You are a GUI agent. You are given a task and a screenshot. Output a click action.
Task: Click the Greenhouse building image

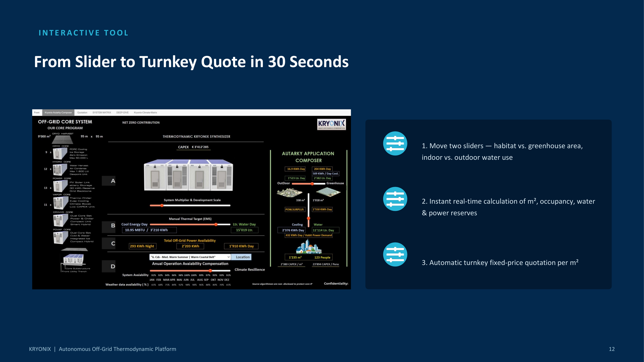click(x=328, y=192)
